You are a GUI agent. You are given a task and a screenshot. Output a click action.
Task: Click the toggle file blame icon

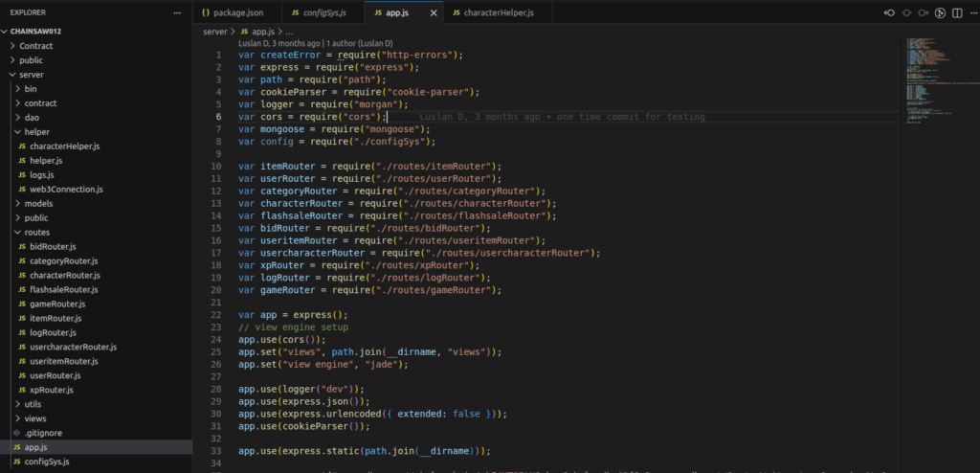(x=906, y=12)
